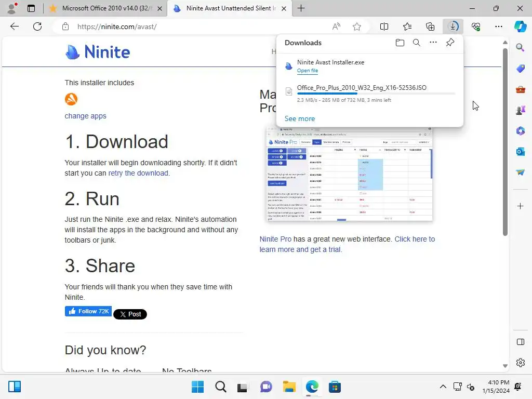Open a new browser tab

(x=301, y=8)
